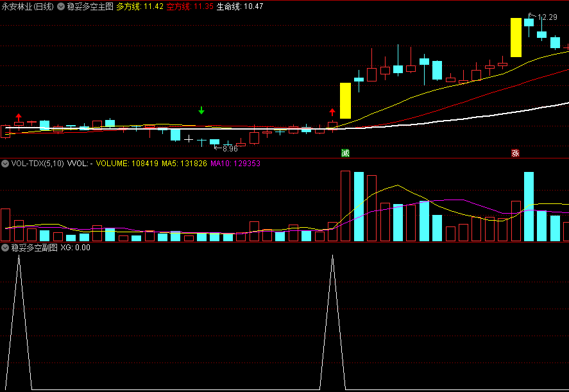569x392 pixels.
Task: Click the green 减 marker icon
Action: pyautogui.click(x=346, y=153)
